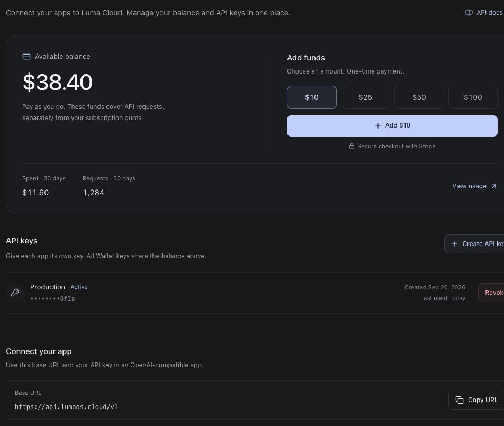Add $10 to the wallet balance
The image size is (504, 426).
tap(392, 126)
